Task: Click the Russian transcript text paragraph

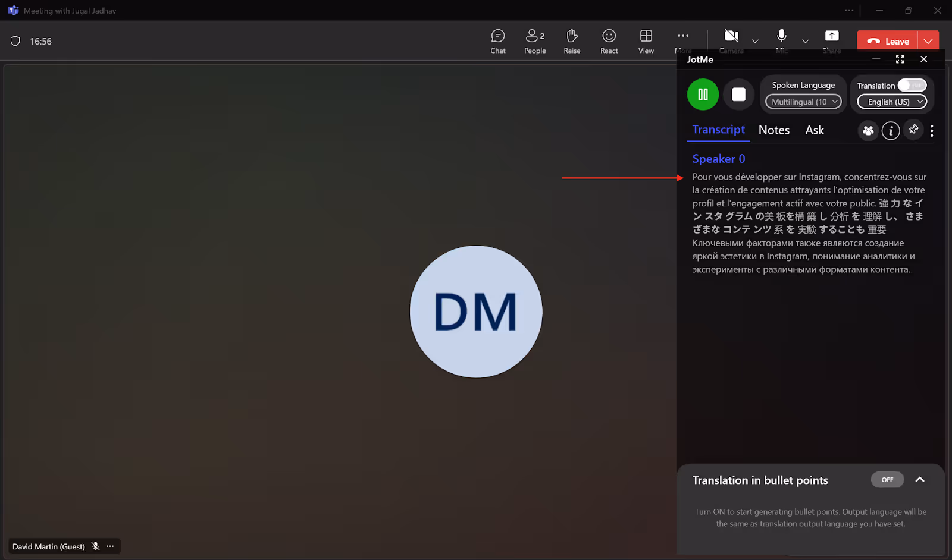Action: pos(803,256)
